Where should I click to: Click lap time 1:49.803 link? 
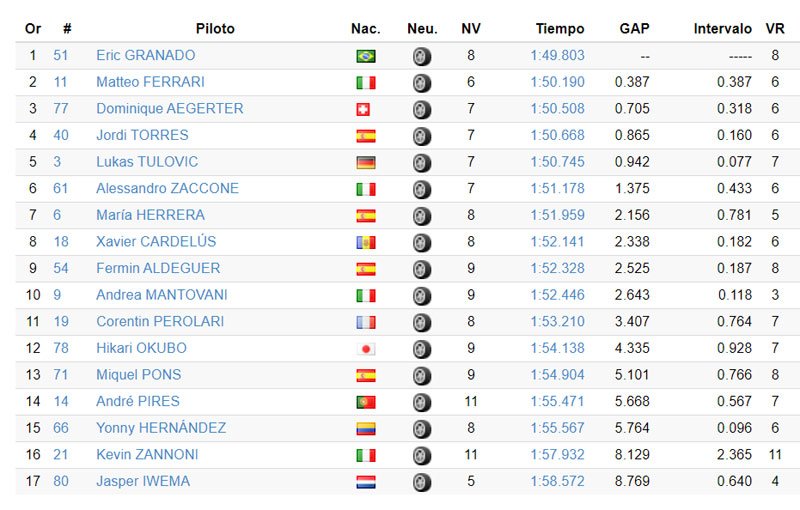[x=557, y=56]
